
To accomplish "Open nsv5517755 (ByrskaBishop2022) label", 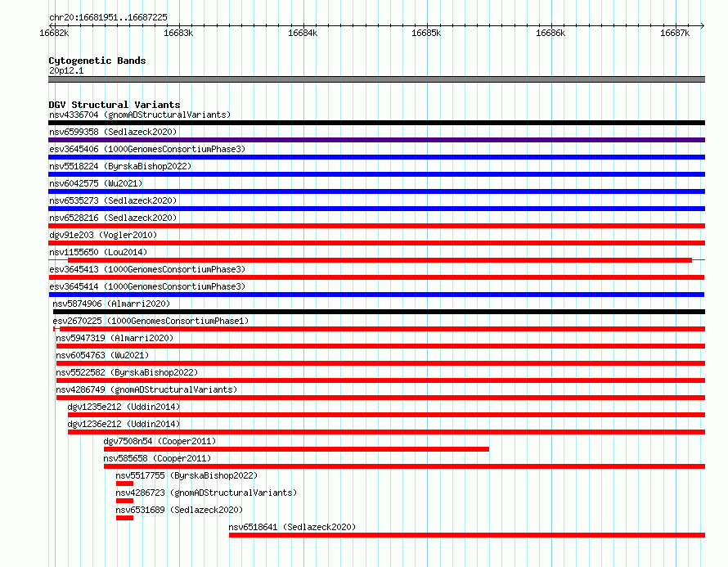I will coord(186,475).
